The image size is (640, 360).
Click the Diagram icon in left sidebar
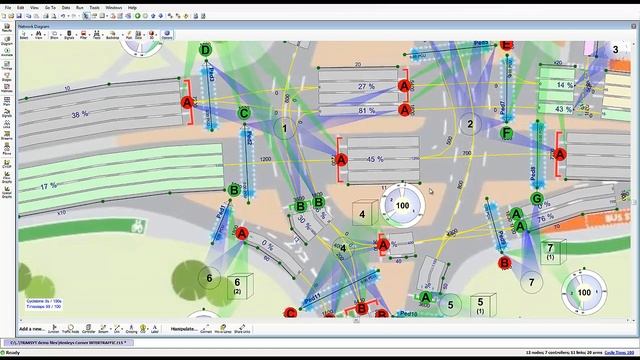7,40
